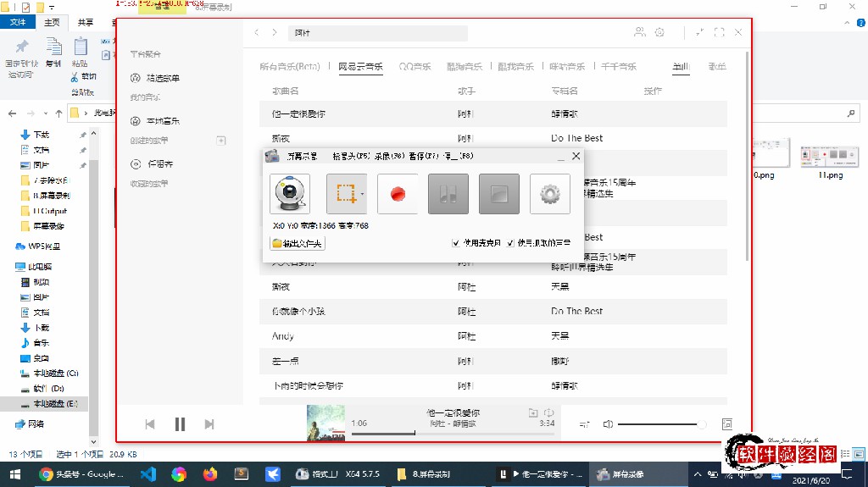
Task: Show hidden tray icons chevron
Action: coord(698,474)
